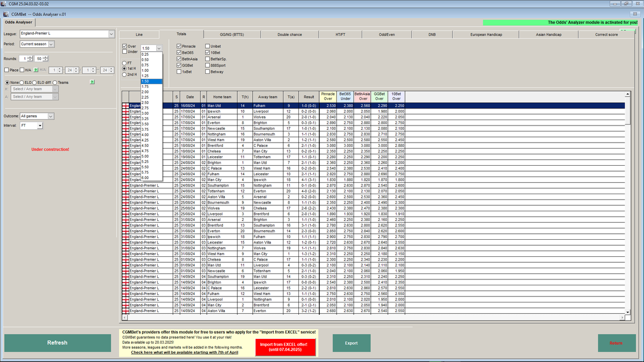Choose the Teams radio option
The height and width of the screenshot is (362, 644).
point(55,82)
